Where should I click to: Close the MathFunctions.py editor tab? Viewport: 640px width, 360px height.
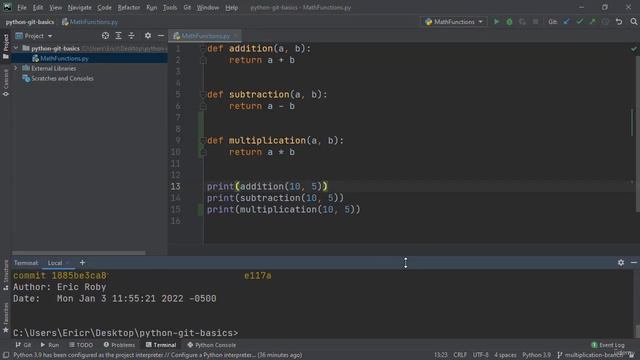pos(236,36)
